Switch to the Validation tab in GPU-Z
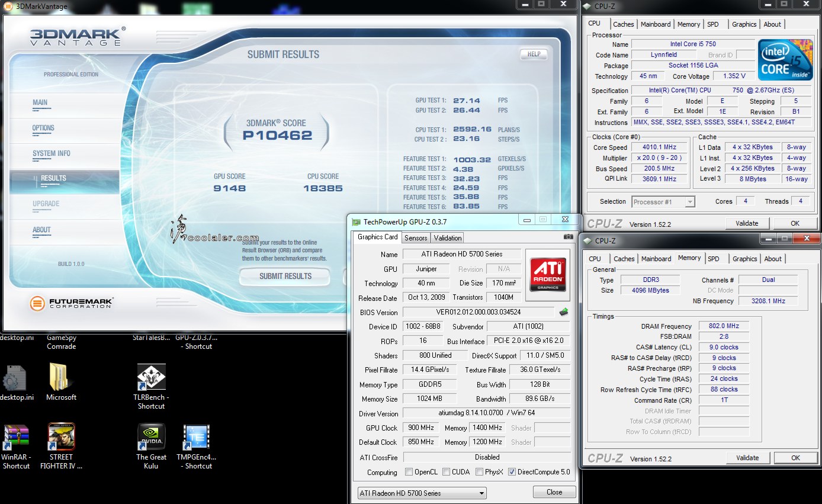 448,237
